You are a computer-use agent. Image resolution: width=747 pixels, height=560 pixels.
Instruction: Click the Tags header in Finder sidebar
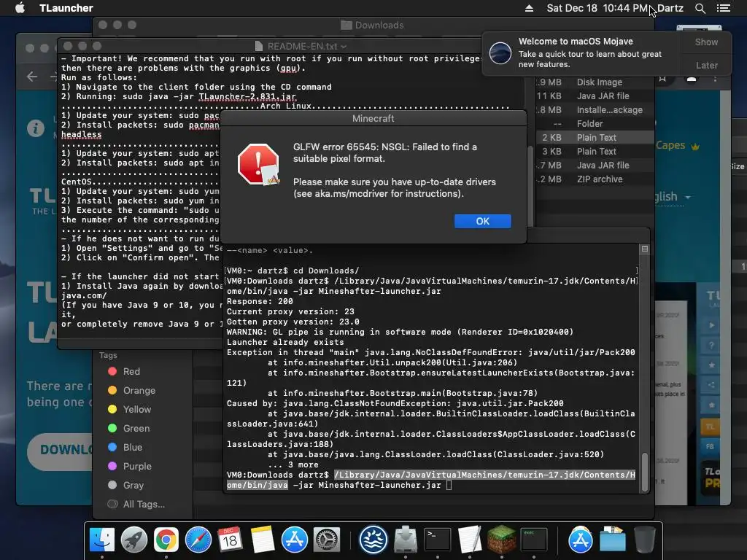108,355
